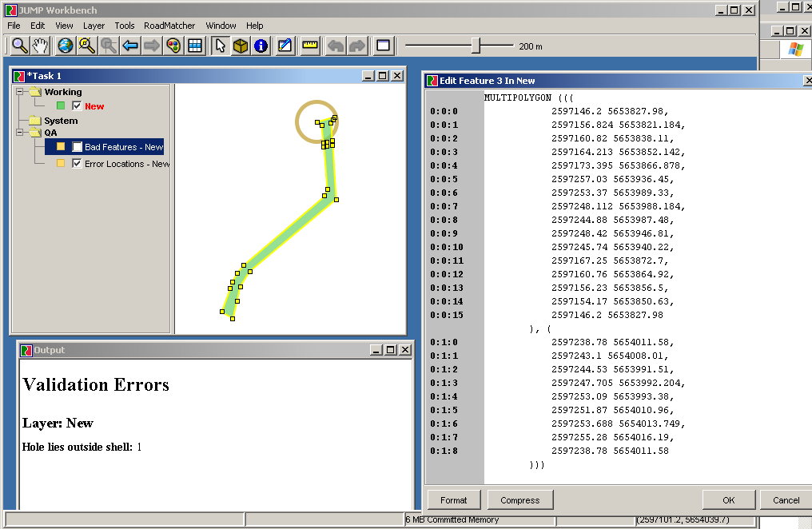Click the Format button
This screenshot has height=529, width=812.
point(453,500)
